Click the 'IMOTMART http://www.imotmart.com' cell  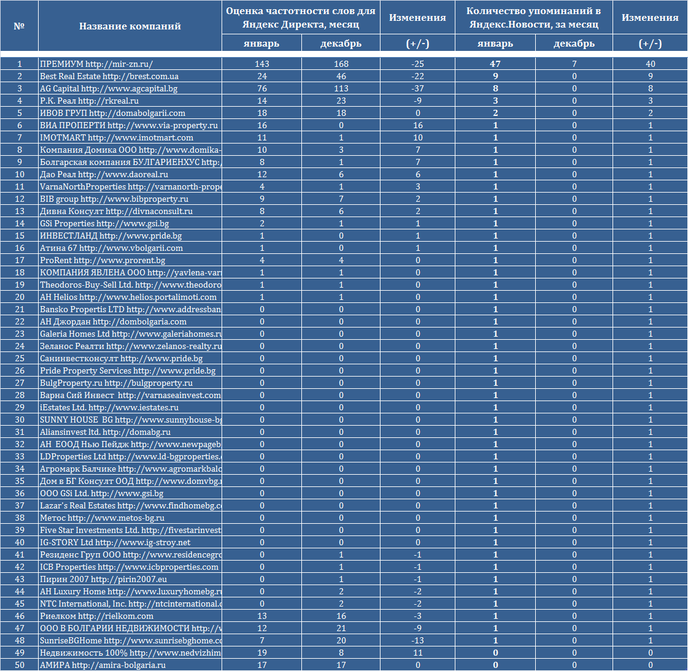130,137
